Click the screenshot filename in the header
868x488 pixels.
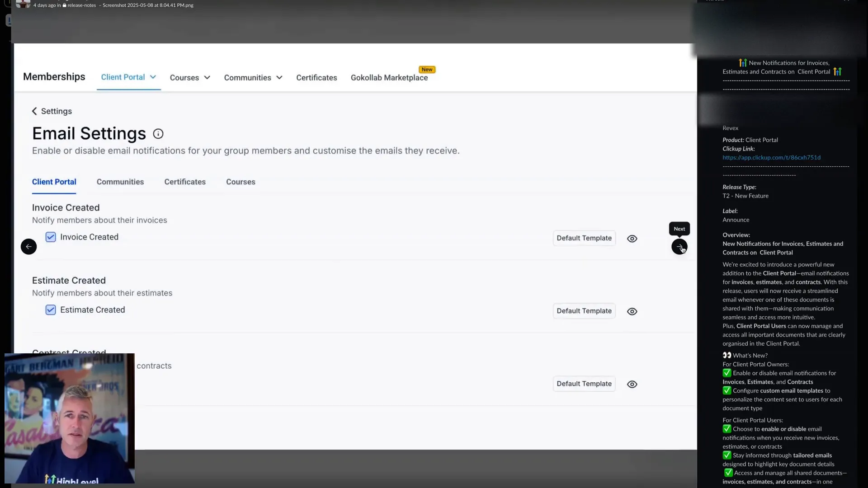tap(148, 5)
